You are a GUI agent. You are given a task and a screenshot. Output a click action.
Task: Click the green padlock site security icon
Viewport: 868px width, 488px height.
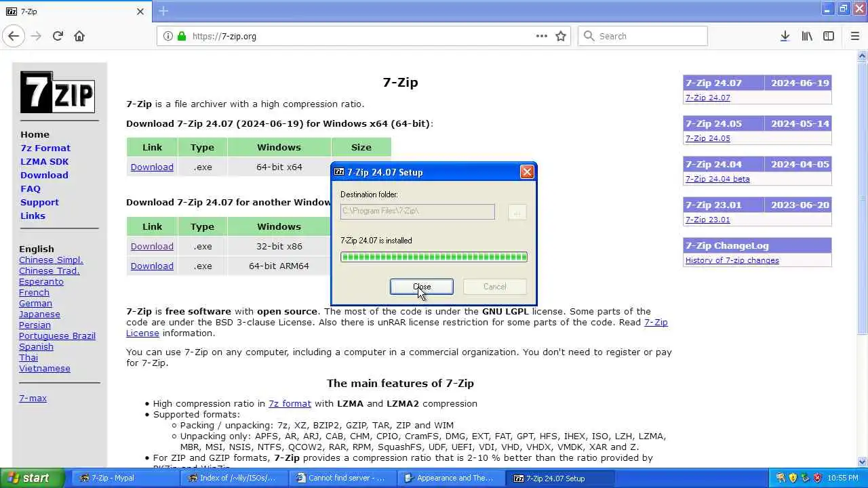coord(182,36)
